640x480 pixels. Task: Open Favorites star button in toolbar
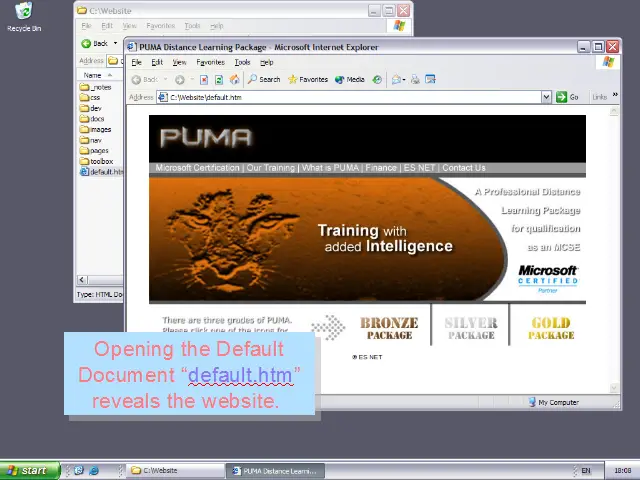pyautogui.click(x=308, y=80)
